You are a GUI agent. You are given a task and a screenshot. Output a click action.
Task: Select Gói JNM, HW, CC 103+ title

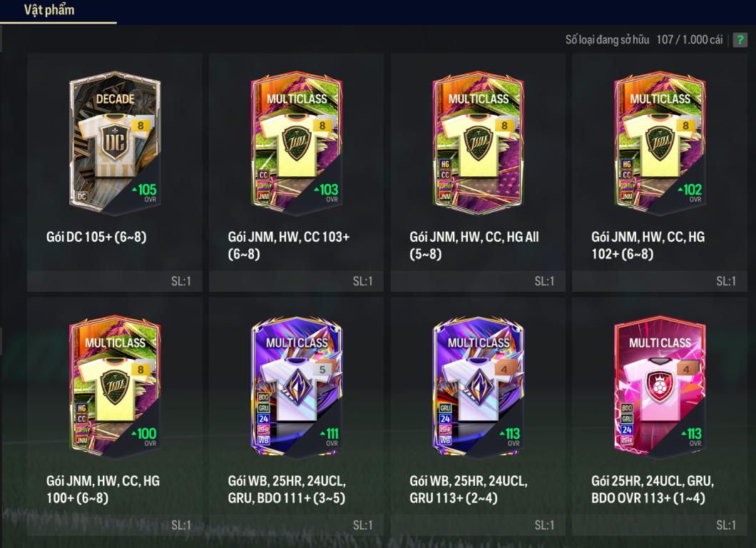[x=289, y=245]
